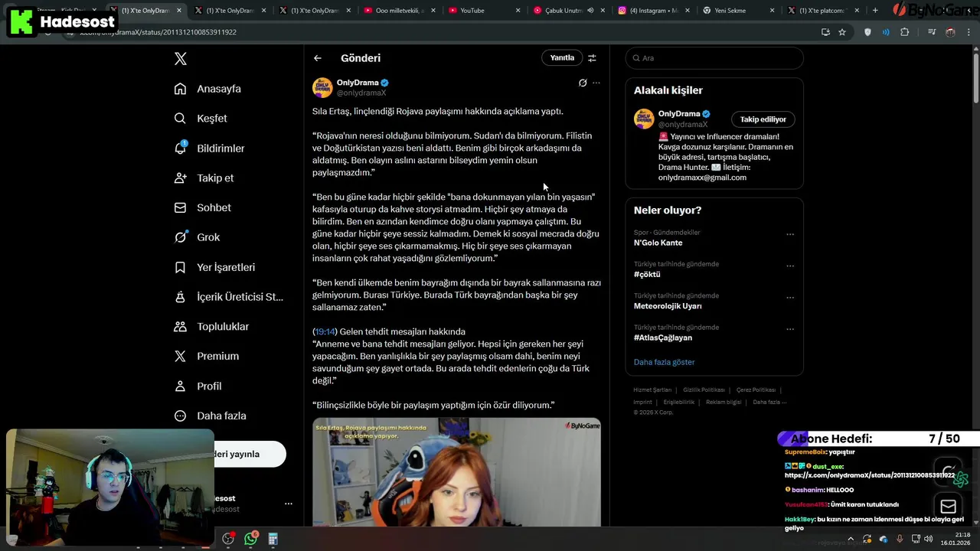
Task: Open Sohbet messages
Action: (x=202, y=207)
